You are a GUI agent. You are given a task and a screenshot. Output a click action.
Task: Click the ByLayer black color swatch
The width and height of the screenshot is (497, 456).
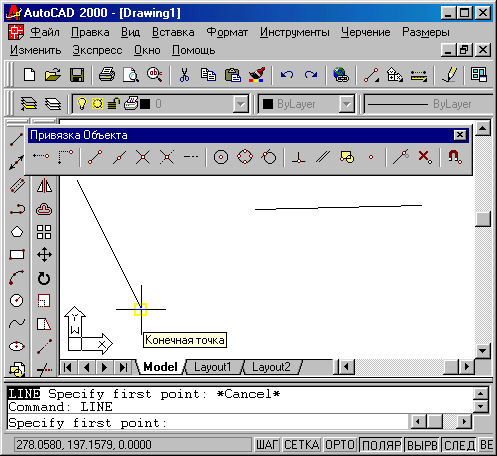coord(268,104)
